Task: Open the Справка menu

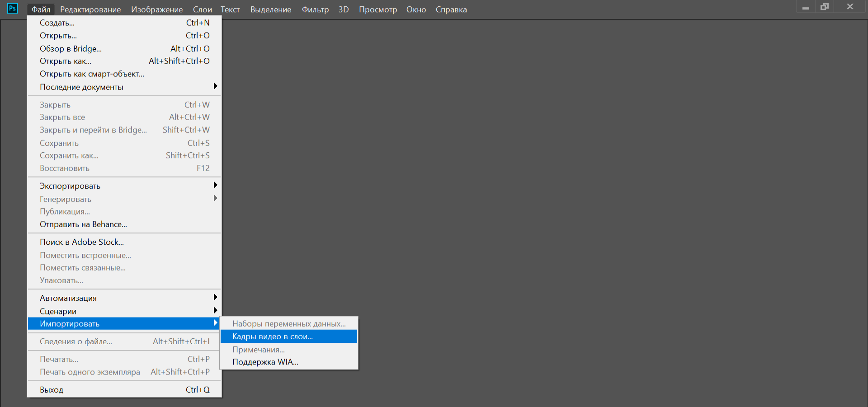Action: click(x=451, y=9)
